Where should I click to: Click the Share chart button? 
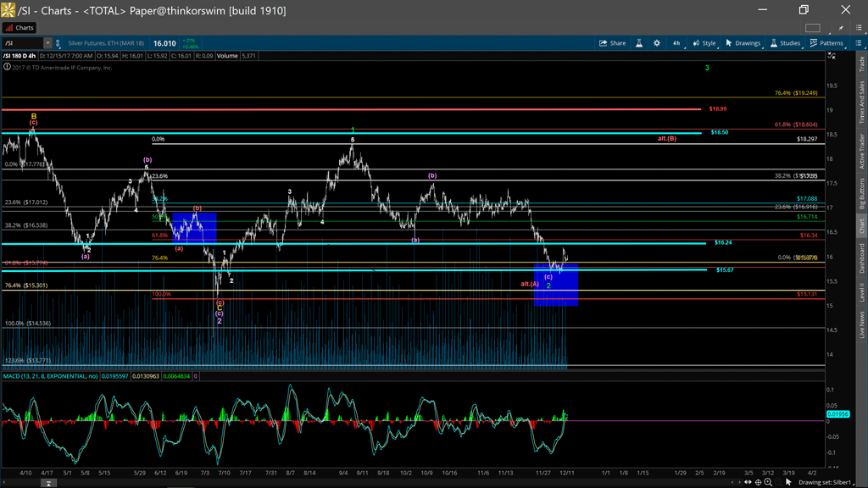(x=612, y=43)
